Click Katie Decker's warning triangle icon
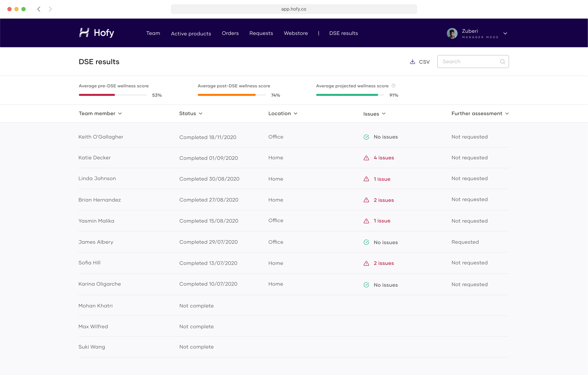The height and width of the screenshot is (375, 588). pyautogui.click(x=366, y=158)
